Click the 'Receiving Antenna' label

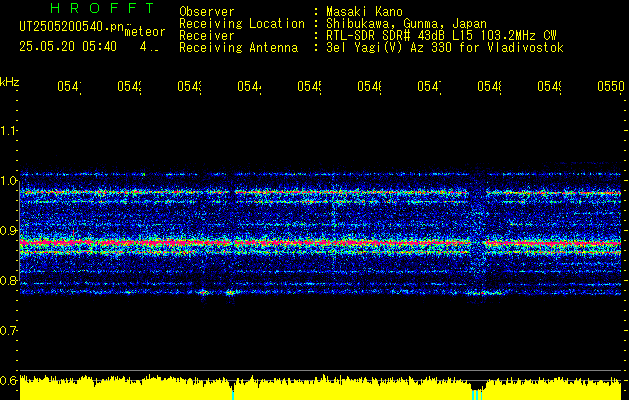pyautogui.click(x=239, y=48)
